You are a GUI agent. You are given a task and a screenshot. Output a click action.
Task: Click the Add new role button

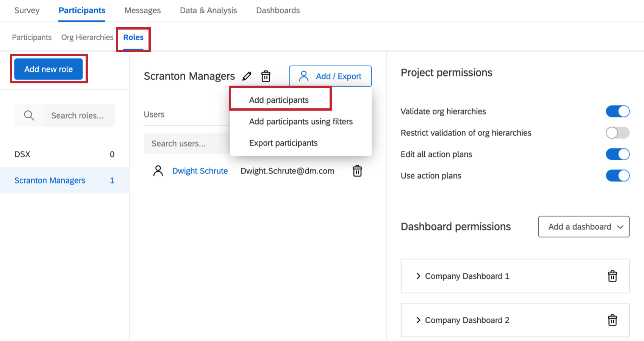click(x=48, y=69)
